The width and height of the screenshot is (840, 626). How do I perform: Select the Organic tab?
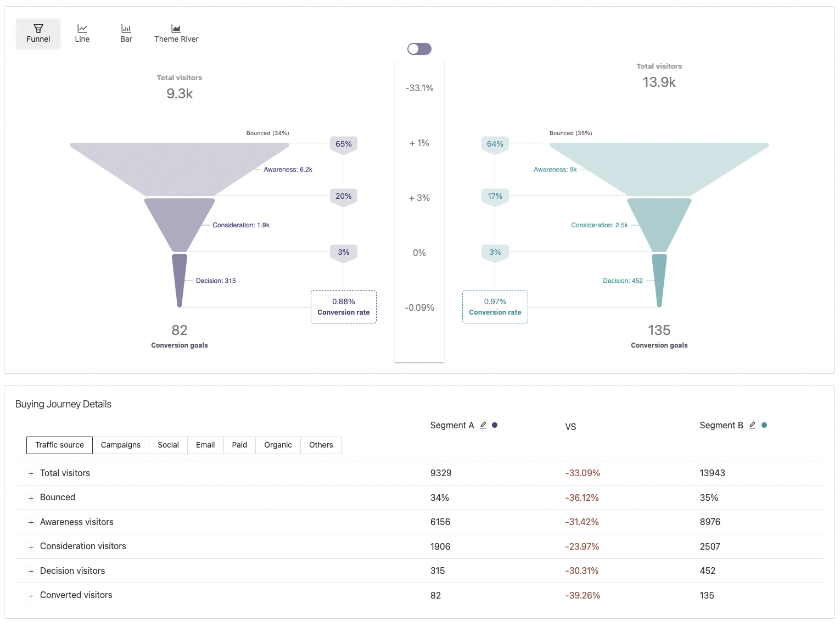(278, 445)
